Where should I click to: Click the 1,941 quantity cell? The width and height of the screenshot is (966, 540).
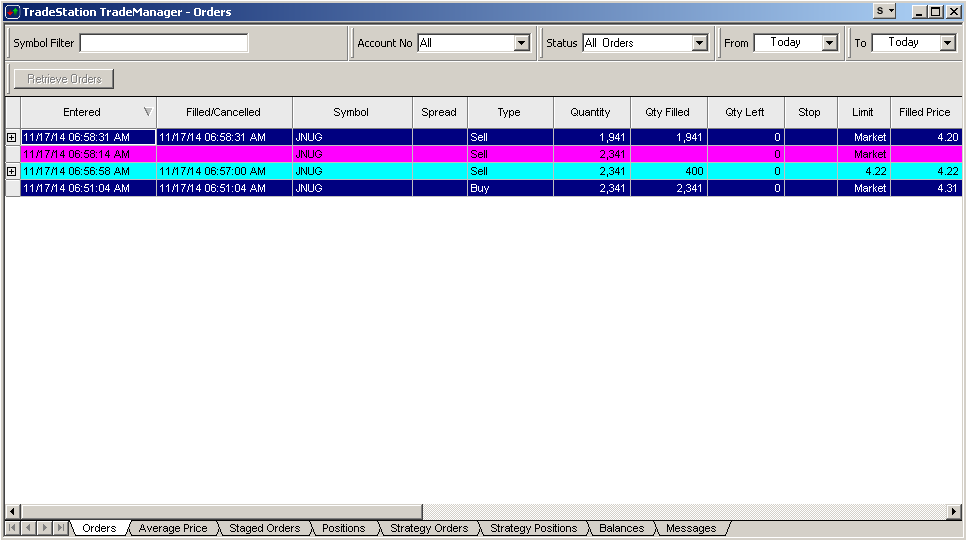591,137
